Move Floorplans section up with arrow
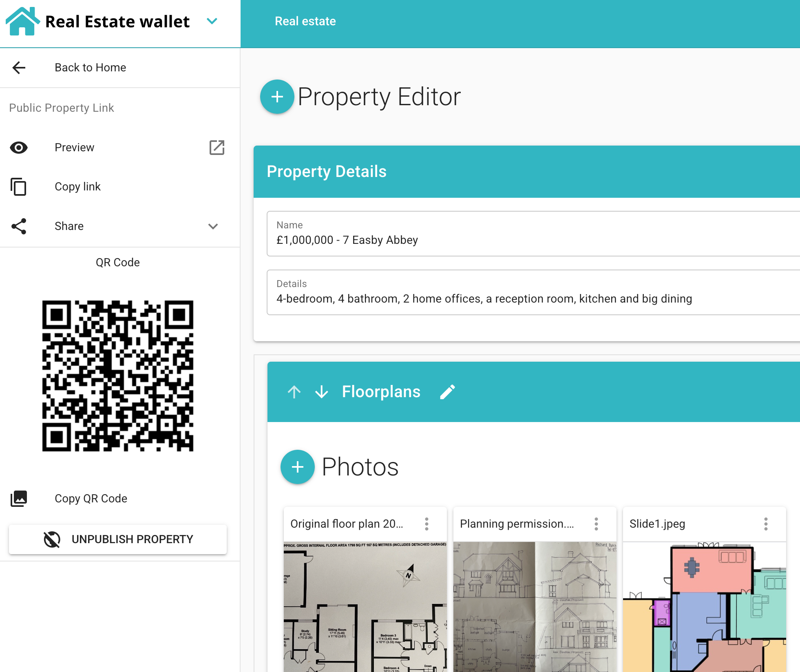This screenshot has width=800, height=672. tap(294, 392)
